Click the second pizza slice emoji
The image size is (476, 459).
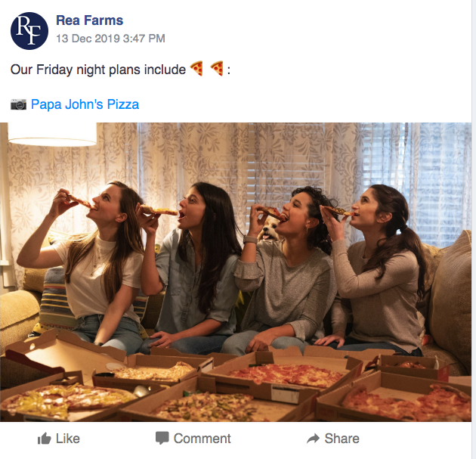(217, 70)
